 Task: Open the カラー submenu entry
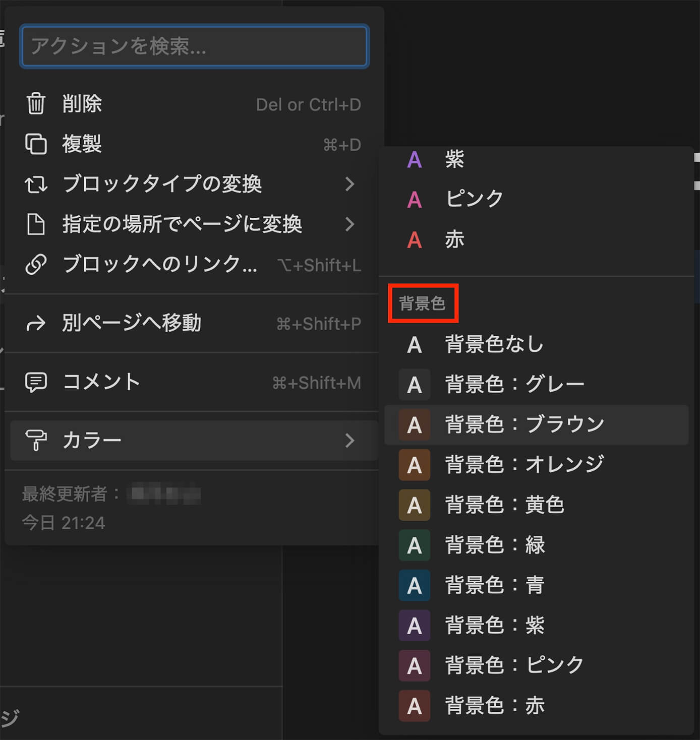[194, 441]
